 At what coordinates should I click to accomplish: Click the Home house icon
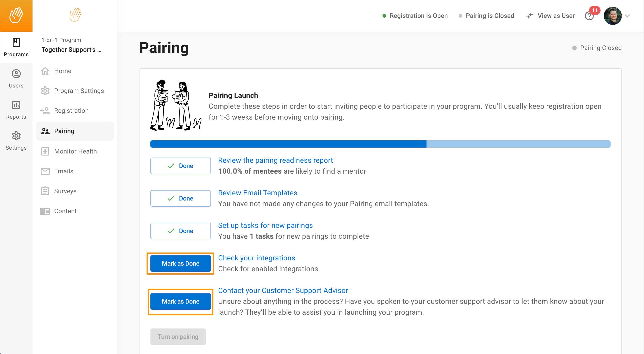[45, 71]
